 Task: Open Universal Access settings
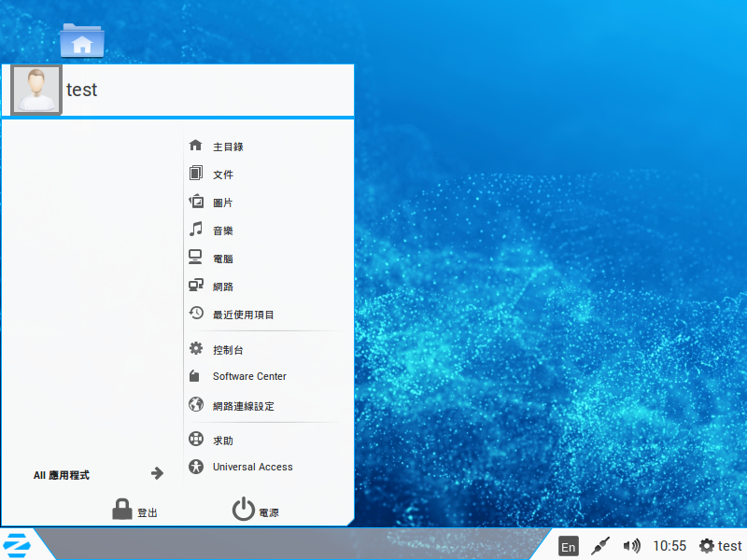(253, 467)
